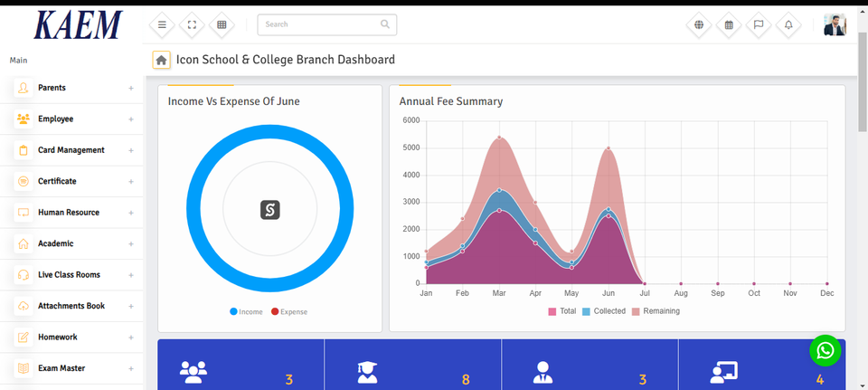The width and height of the screenshot is (868, 390).
Task: Open the grid apps icon
Action: [222, 24]
